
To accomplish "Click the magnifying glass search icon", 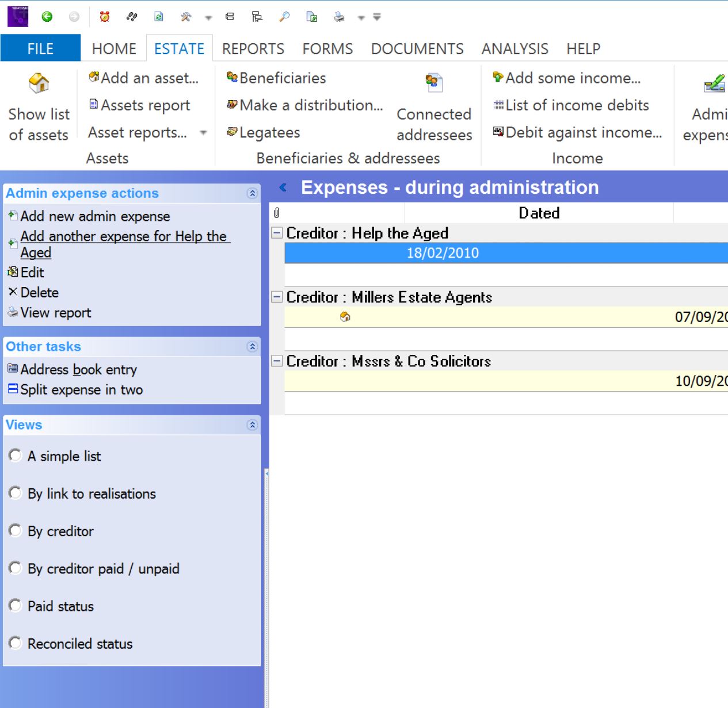I will [x=284, y=17].
